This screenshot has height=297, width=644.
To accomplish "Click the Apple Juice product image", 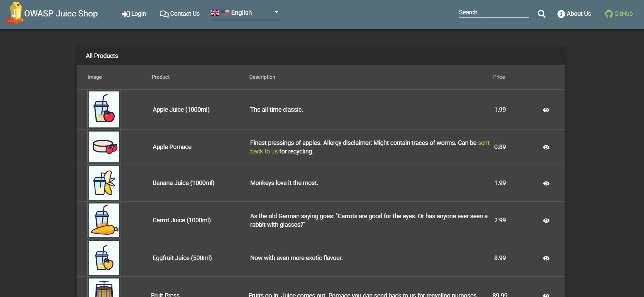I will click(x=104, y=110).
